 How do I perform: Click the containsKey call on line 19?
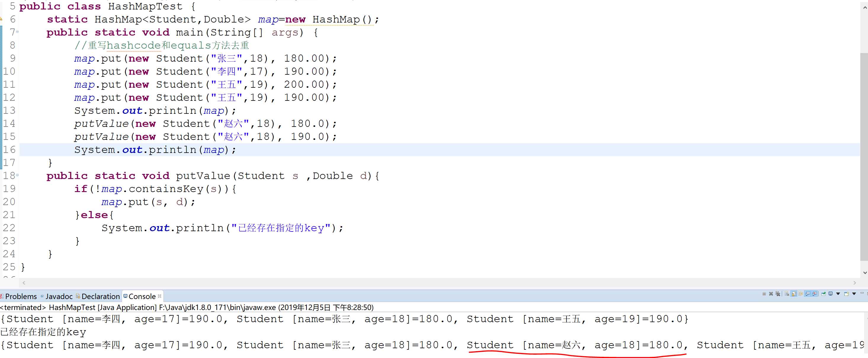coord(166,189)
